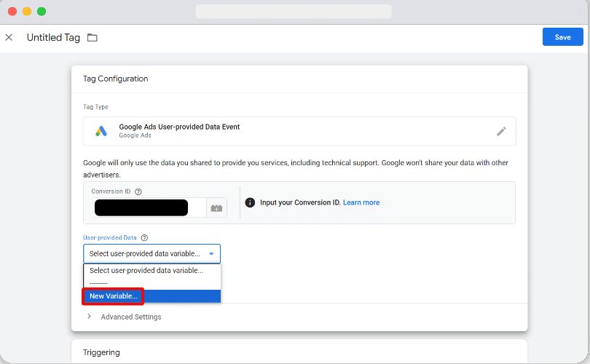
Task: Click the info icon beside Input your Conversion ID
Action: pos(250,202)
